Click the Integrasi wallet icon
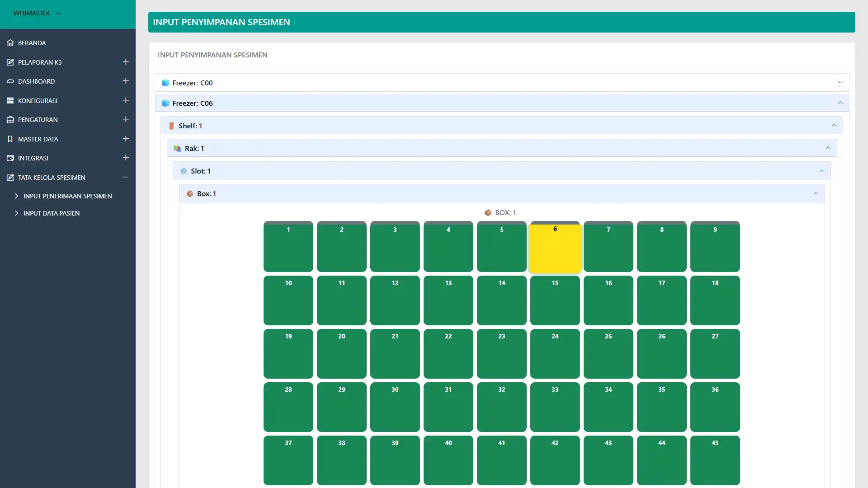Image resolution: width=868 pixels, height=488 pixels. 10,158
